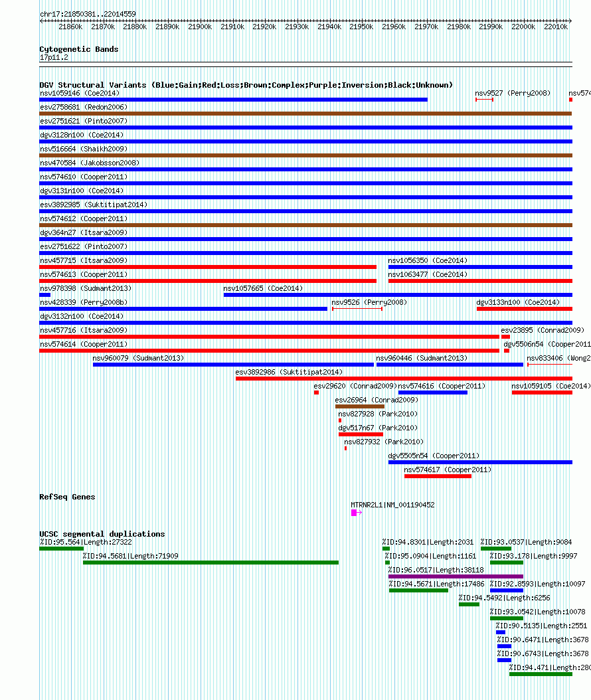Select nsv457716 (Itsara2009) label
The image size is (591, 700).
(x=84, y=330)
